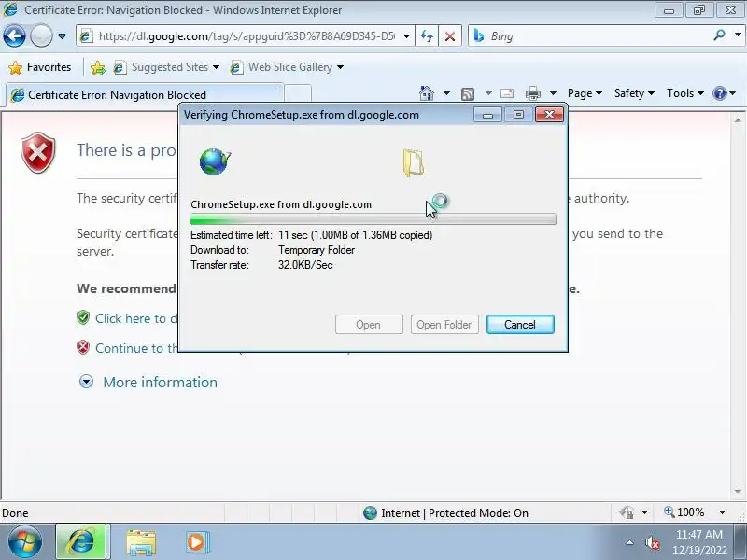Cancel the ChromeSetup.exe download
747x560 pixels.
[520, 324]
